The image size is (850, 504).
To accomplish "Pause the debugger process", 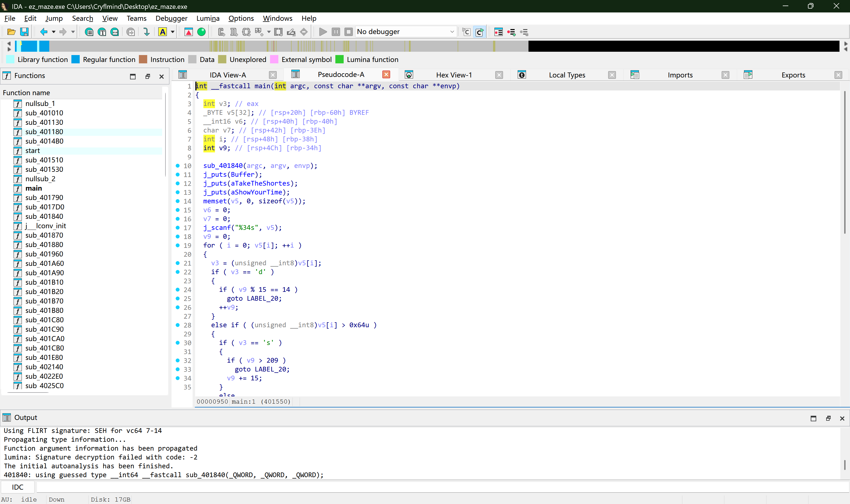I will [x=336, y=32].
